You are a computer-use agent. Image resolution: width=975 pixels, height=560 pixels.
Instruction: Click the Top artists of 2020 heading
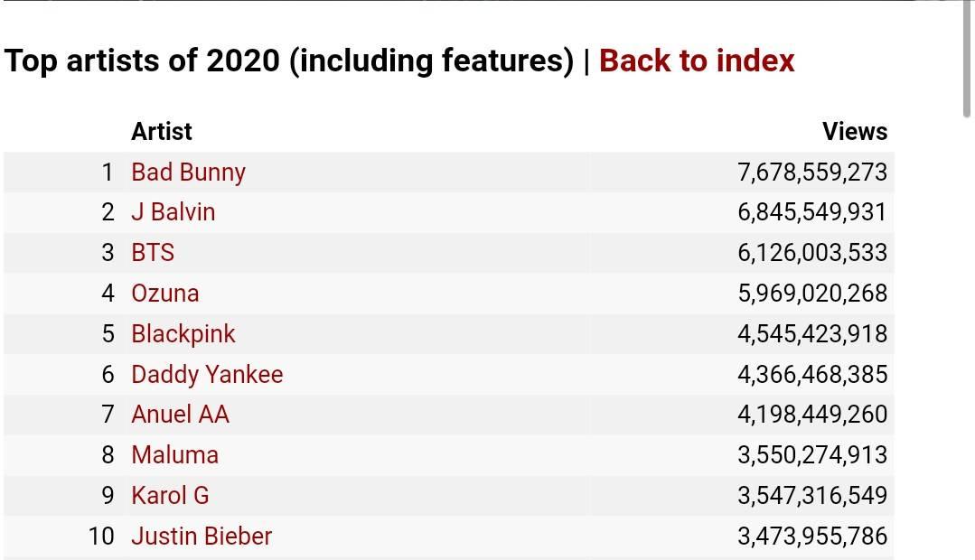pos(289,61)
